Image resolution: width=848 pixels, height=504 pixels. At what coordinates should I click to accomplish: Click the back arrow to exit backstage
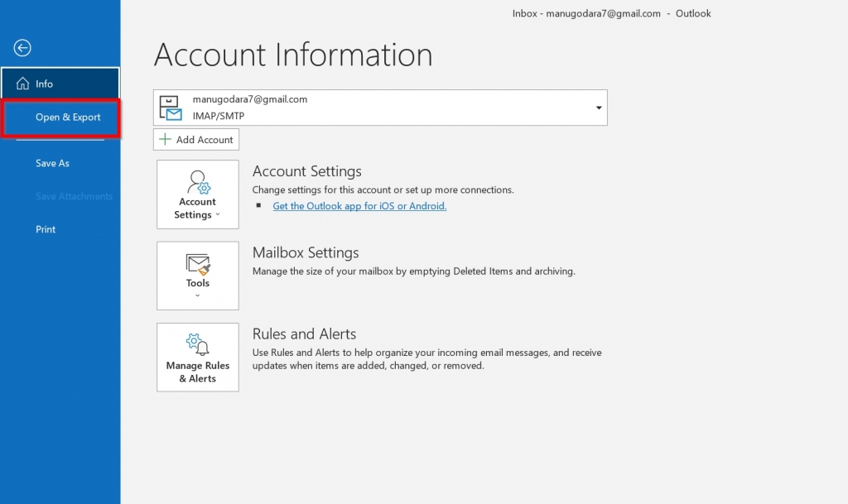(22, 47)
